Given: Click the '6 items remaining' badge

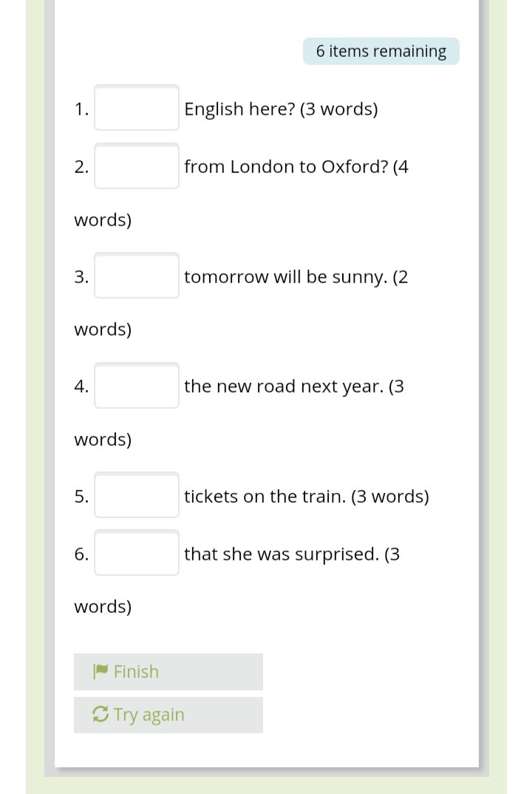Looking at the screenshot, I should pyautogui.click(x=381, y=51).
